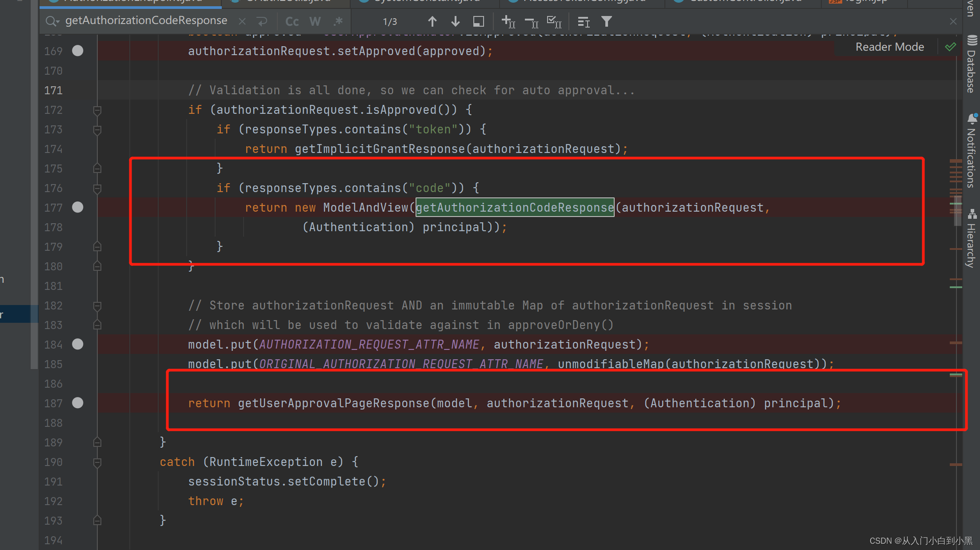Click fold end marker at line 193
The image size is (980, 550).
[97, 521]
